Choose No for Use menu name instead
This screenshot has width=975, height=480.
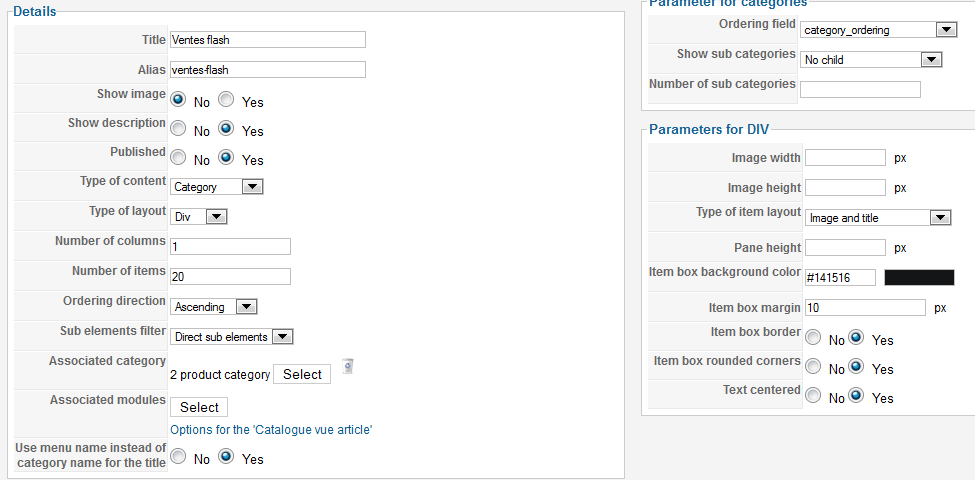(178, 457)
